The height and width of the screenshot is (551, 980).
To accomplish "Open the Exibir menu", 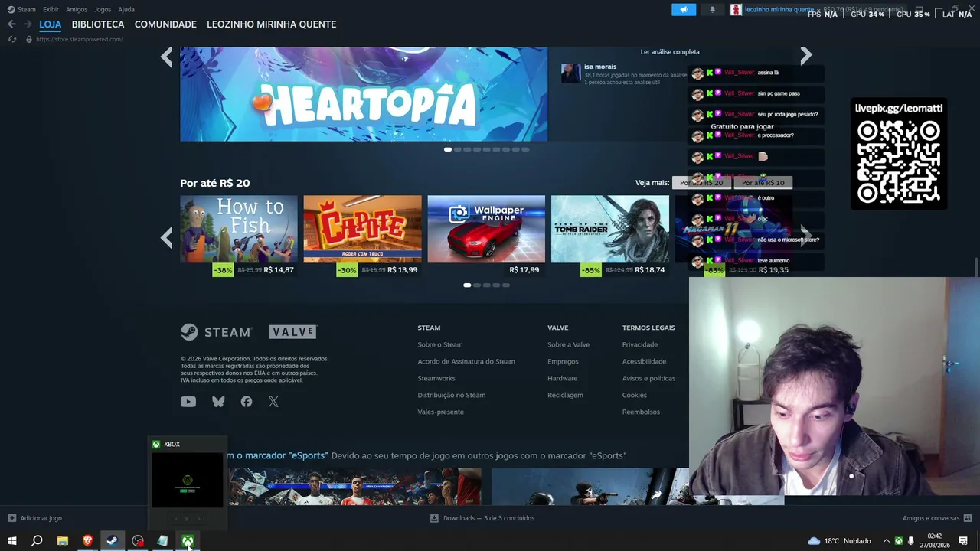I will tap(51, 9).
